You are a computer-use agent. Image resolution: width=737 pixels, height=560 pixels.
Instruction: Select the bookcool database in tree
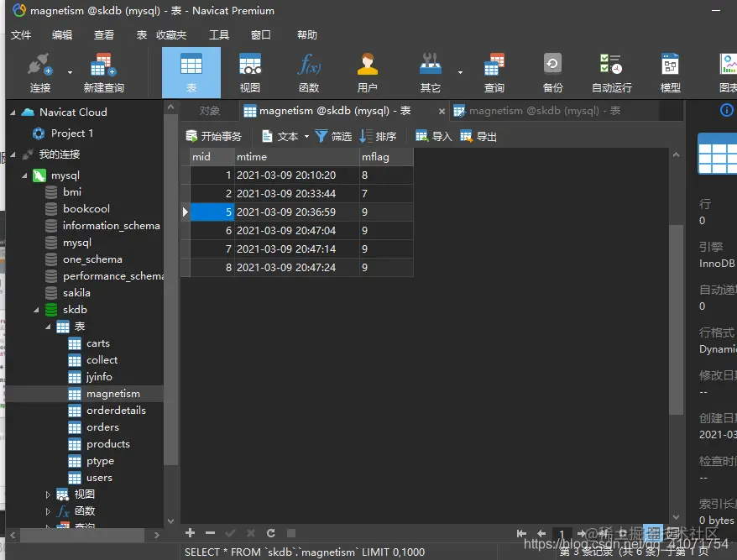point(86,209)
